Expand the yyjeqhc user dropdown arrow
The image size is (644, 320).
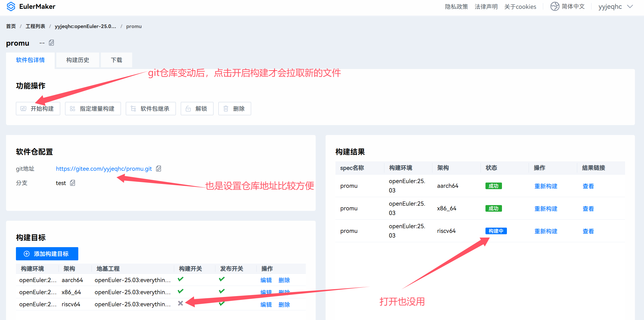pyautogui.click(x=630, y=7)
